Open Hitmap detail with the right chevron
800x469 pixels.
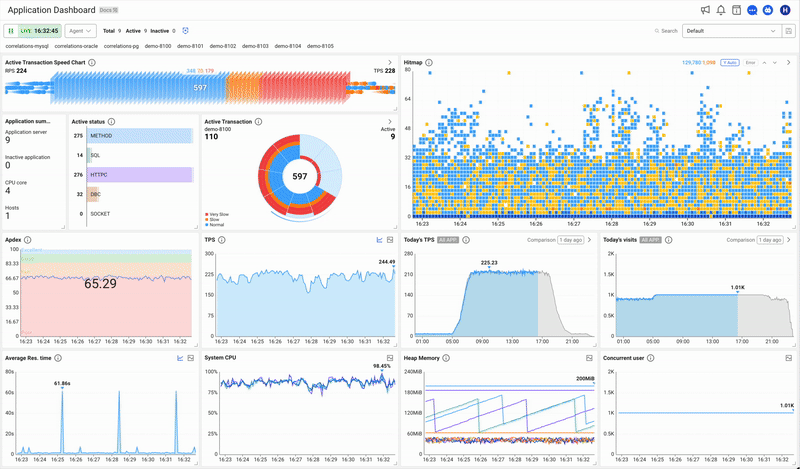pyautogui.click(x=789, y=63)
